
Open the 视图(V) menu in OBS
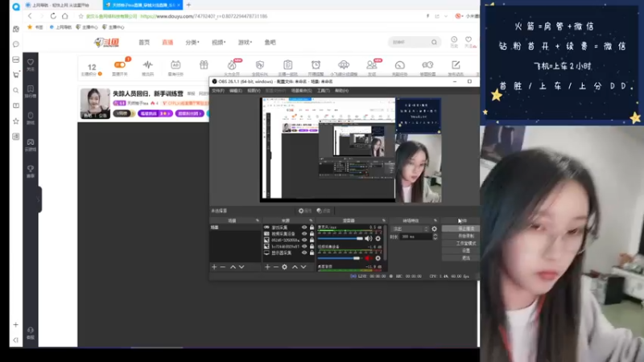point(254,91)
